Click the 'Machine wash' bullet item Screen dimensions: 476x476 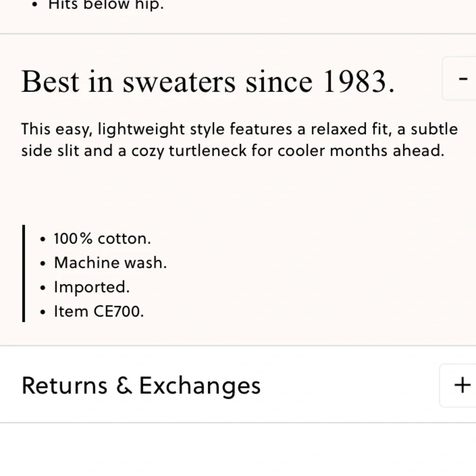(x=109, y=262)
